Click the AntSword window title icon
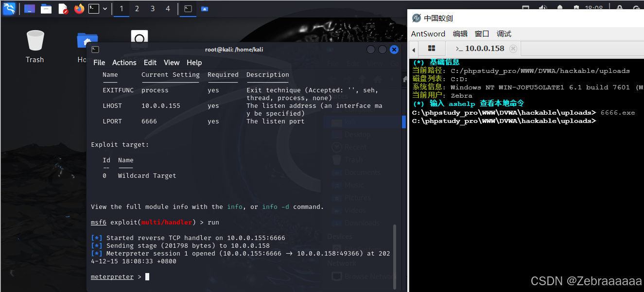 coord(417,18)
